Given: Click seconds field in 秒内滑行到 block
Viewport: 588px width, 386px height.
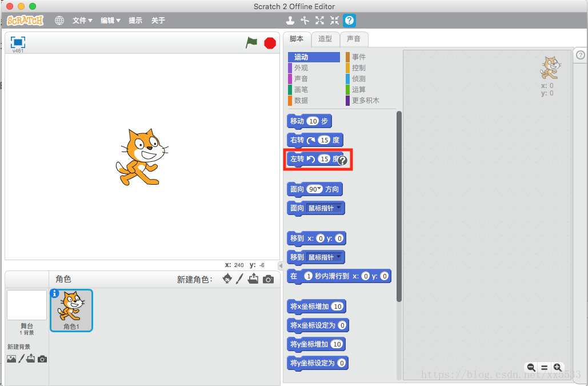Looking at the screenshot, I should click(x=308, y=276).
